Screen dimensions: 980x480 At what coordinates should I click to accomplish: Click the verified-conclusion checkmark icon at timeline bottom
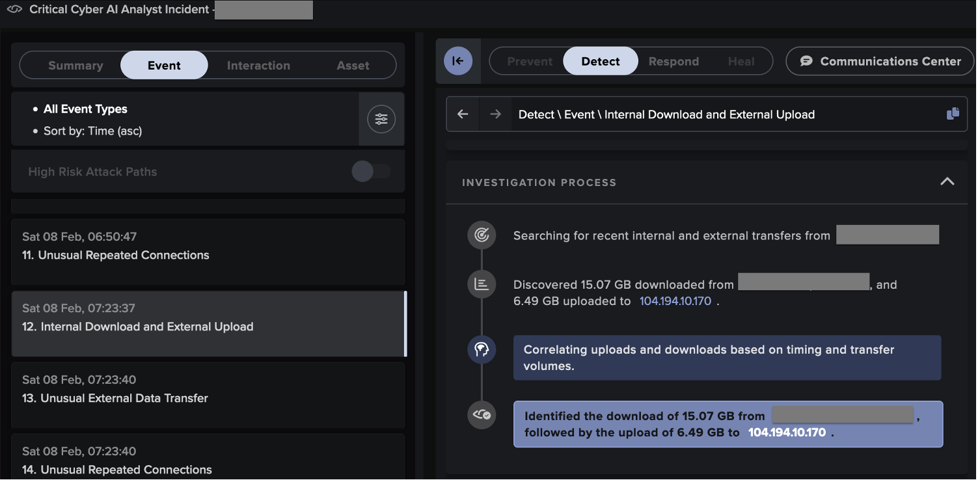point(482,414)
